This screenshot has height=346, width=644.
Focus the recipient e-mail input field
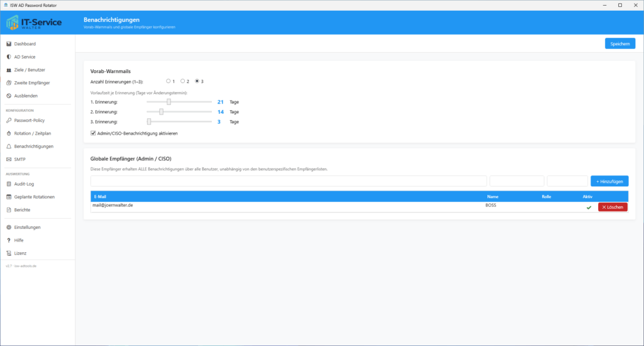point(289,181)
